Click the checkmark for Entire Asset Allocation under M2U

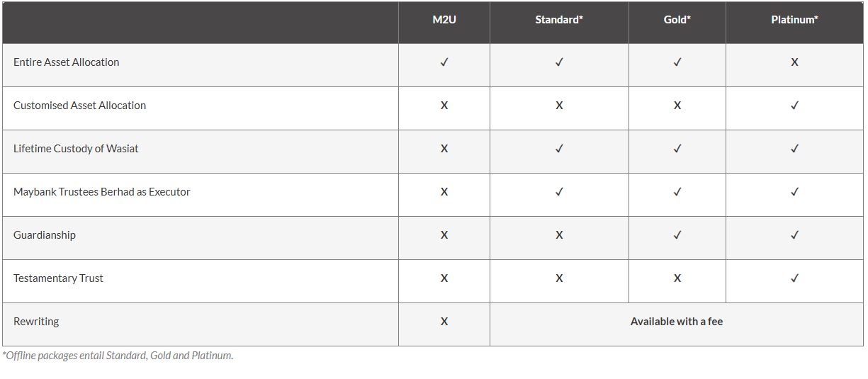444,62
